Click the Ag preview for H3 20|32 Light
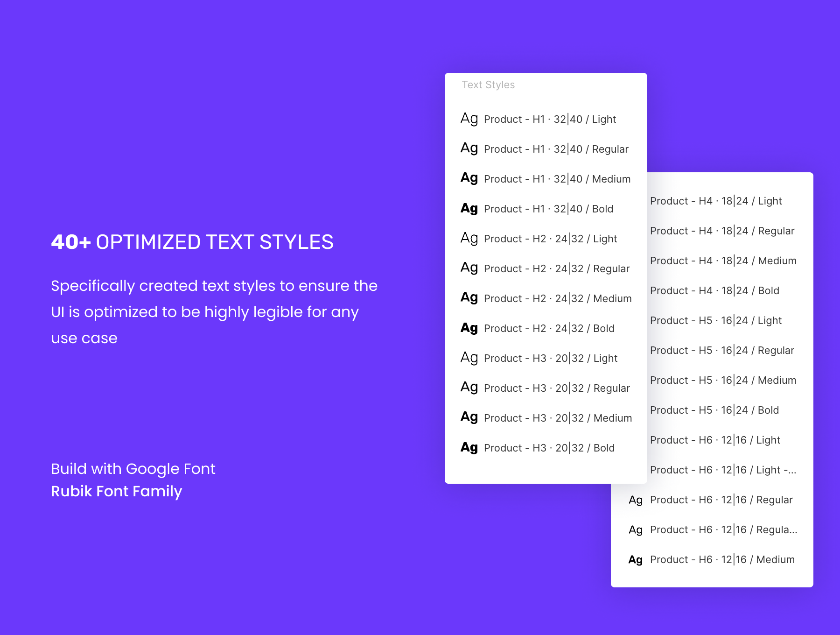Viewport: 840px width, 635px height. click(469, 358)
